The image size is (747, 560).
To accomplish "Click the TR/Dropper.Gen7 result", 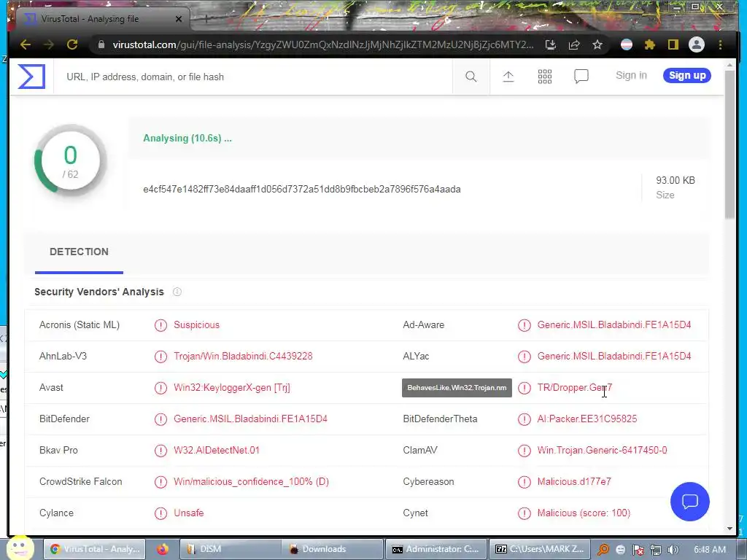I will click(575, 388).
